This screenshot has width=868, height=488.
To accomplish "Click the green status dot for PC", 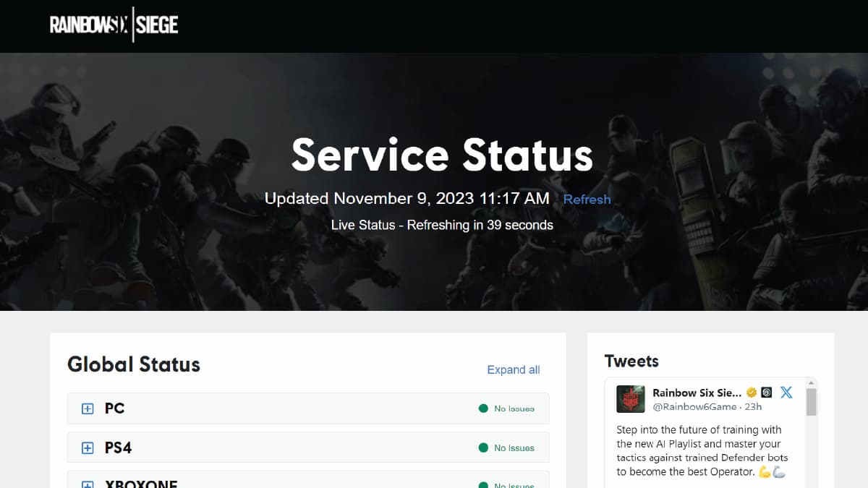I will click(483, 408).
